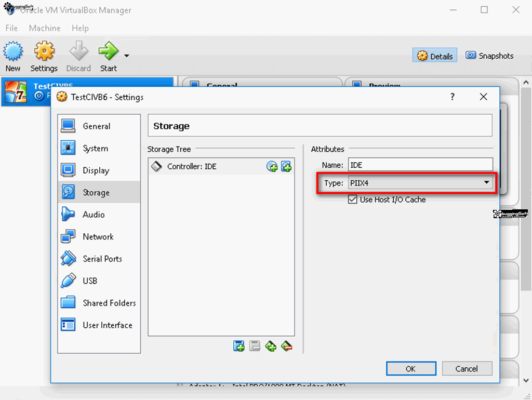
Task: Select the USB settings category
Action: (x=99, y=281)
